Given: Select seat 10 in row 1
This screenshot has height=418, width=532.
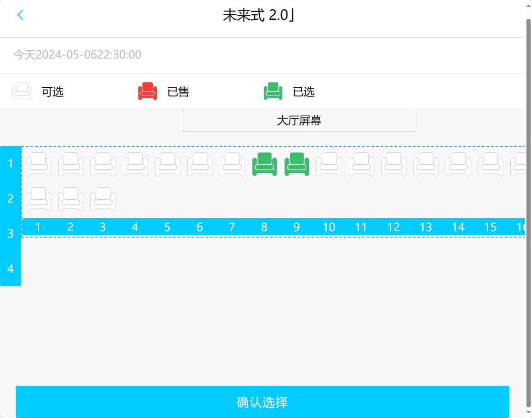Looking at the screenshot, I should pos(329,164).
